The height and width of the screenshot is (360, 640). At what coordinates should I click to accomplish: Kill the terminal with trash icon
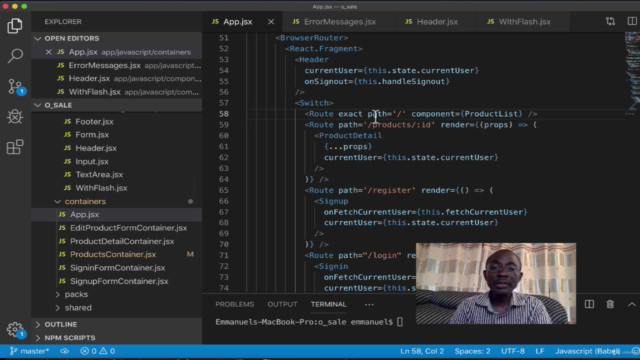coord(610,304)
